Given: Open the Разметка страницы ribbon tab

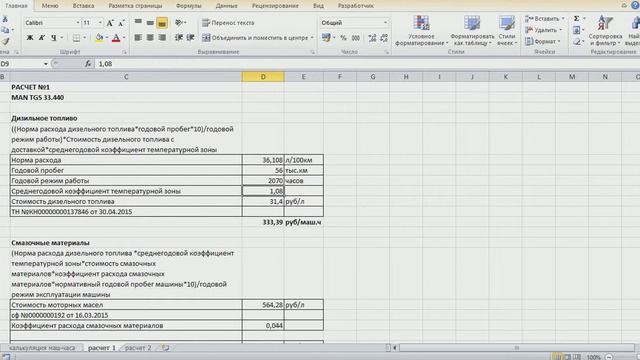Looking at the screenshot, I should coord(135,6).
